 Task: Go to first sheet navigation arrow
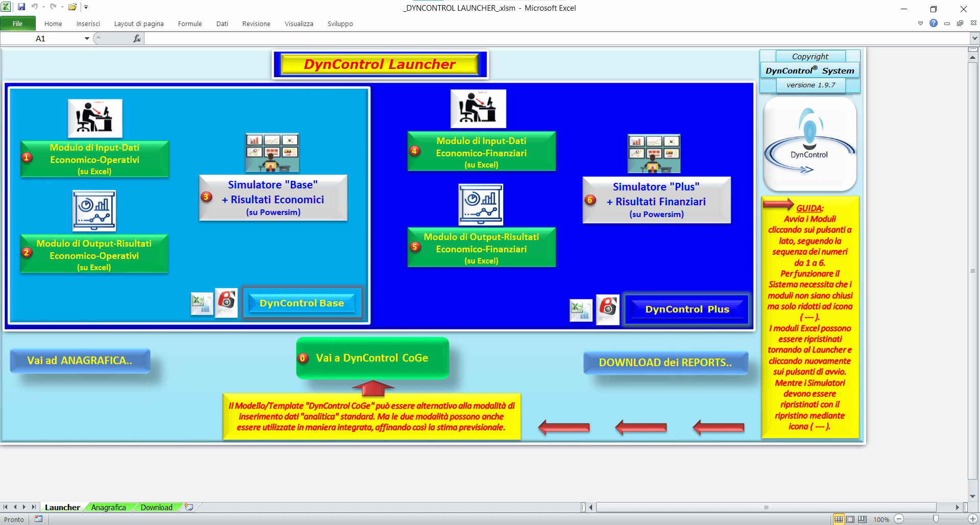click(5, 507)
